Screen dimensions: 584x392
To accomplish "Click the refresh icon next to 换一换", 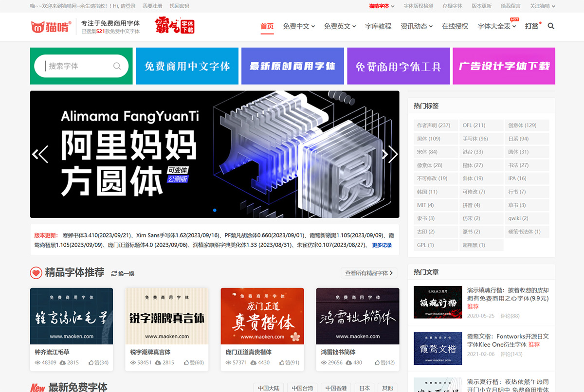I will click(x=114, y=273).
